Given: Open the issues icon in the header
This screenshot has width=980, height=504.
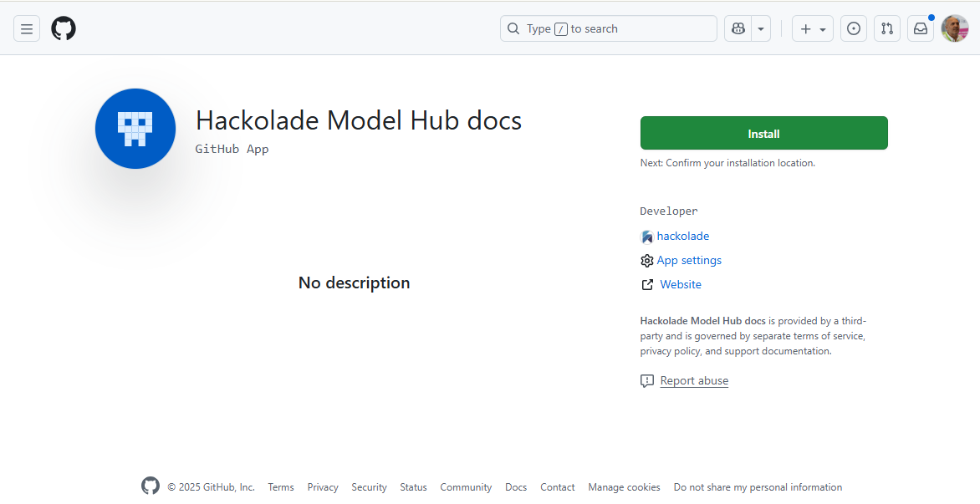Looking at the screenshot, I should [x=853, y=28].
